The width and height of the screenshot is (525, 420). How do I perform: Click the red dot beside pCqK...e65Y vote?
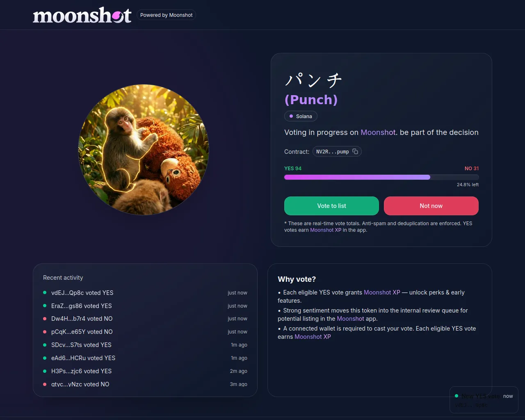pos(45,331)
